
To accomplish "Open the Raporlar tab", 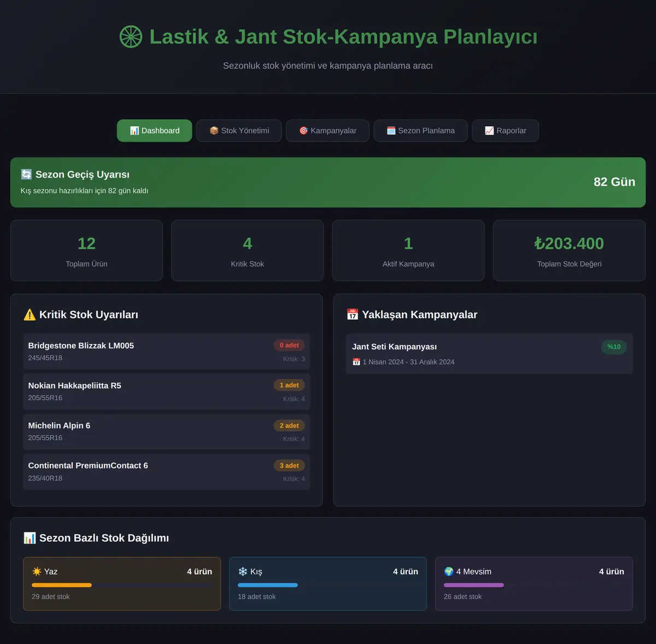I will 505,131.
